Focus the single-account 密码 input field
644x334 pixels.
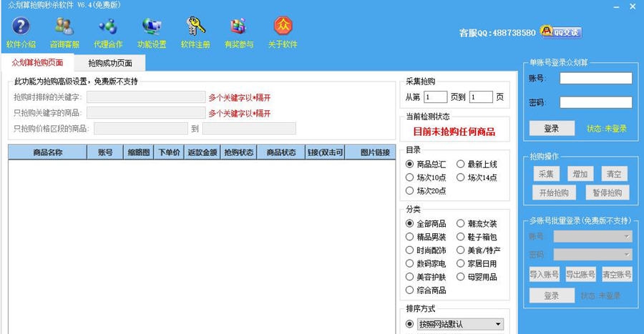click(596, 102)
